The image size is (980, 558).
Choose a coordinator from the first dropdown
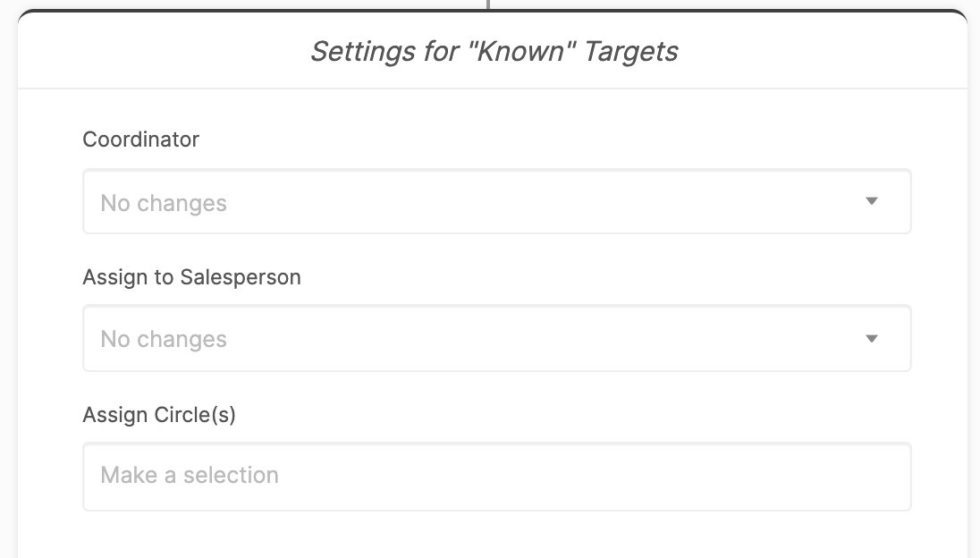point(497,201)
